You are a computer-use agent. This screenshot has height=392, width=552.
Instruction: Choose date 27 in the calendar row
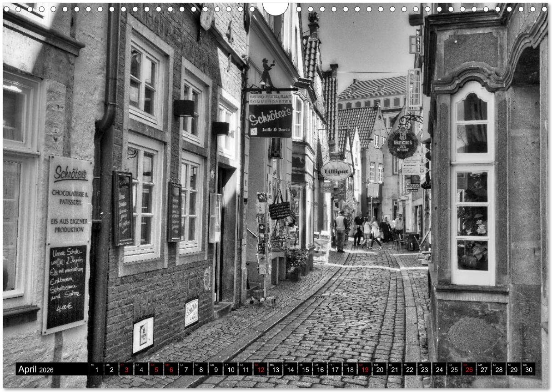tap(484, 369)
